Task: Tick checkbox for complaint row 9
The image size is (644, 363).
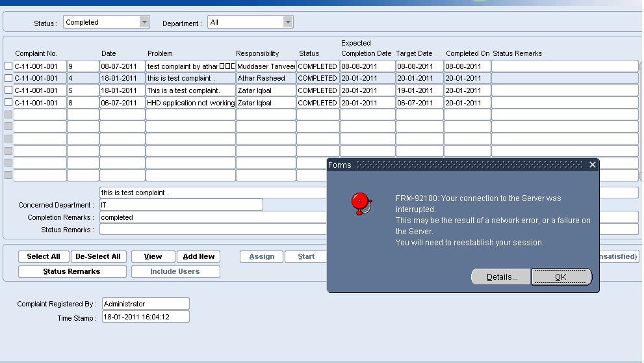Action: 8,66
